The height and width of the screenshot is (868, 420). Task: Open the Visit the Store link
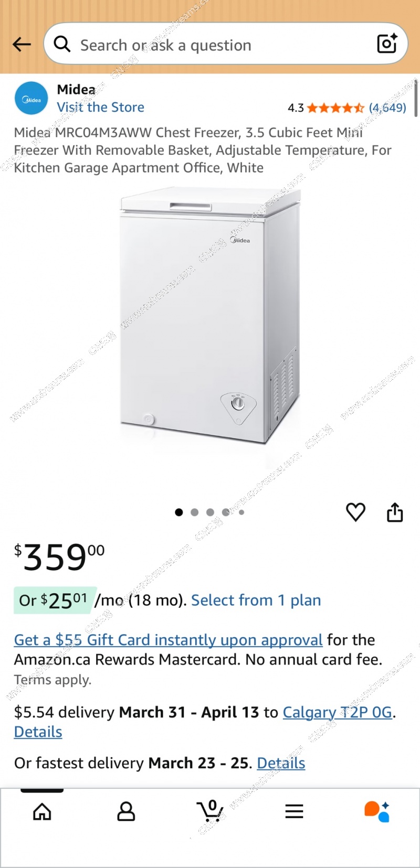[100, 107]
